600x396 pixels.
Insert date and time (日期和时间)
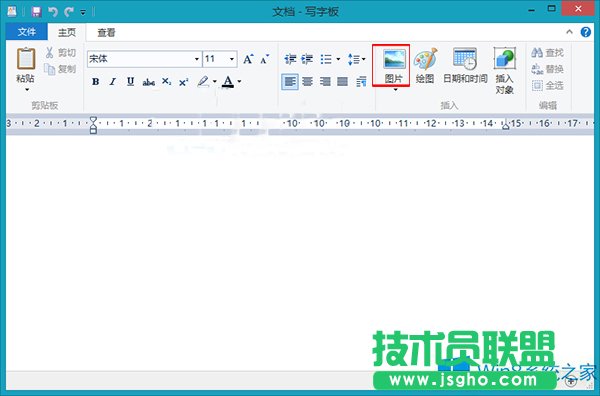click(465, 65)
